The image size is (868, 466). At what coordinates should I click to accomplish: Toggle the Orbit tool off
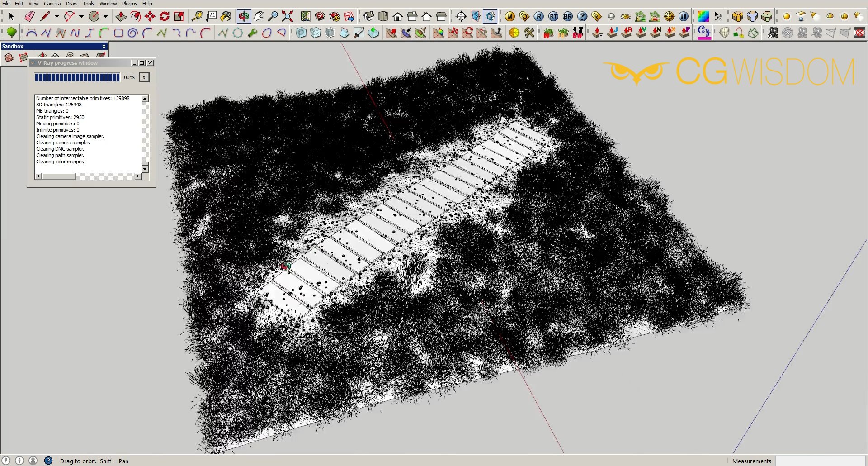(x=244, y=17)
